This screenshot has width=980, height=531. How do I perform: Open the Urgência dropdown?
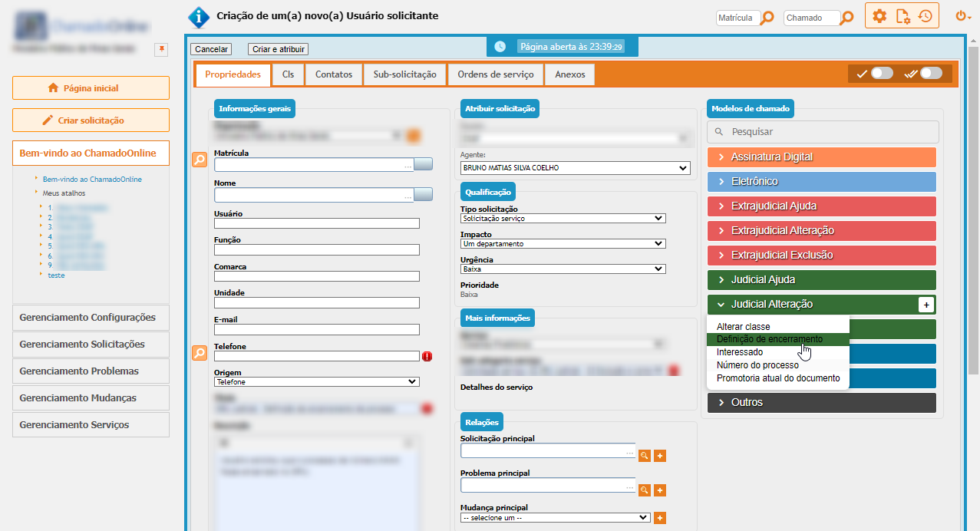[563, 269]
